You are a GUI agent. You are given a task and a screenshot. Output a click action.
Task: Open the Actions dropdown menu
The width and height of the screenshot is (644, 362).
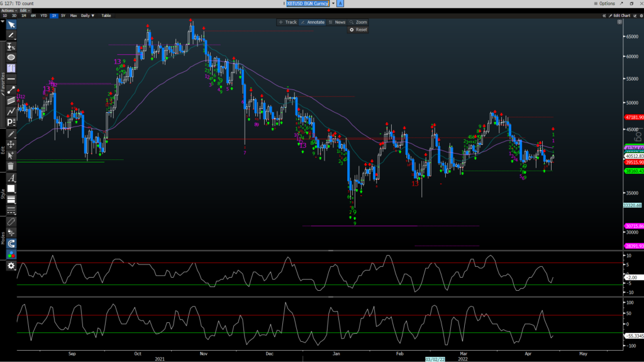9,10
